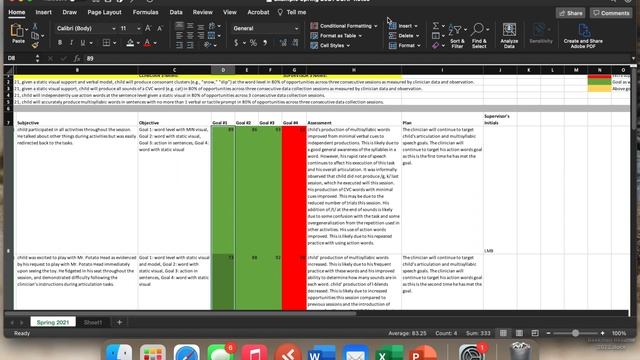Click the Copy icon in ribbon
This screenshot has height=360, width=640.
(x=35, y=36)
